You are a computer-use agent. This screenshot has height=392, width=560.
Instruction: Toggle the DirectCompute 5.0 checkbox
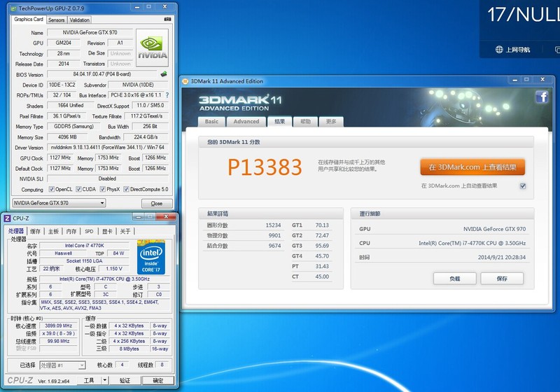[126, 189]
